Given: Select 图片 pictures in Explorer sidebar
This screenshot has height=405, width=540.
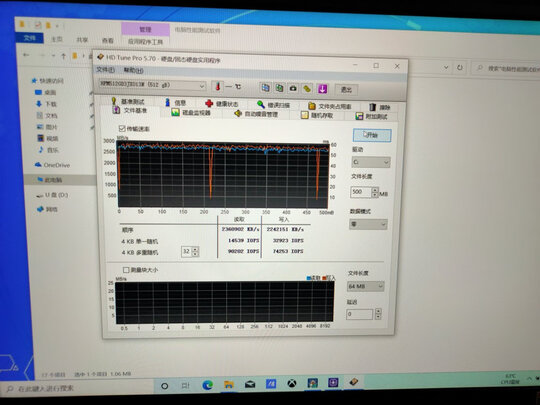Looking at the screenshot, I should click(x=47, y=127).
